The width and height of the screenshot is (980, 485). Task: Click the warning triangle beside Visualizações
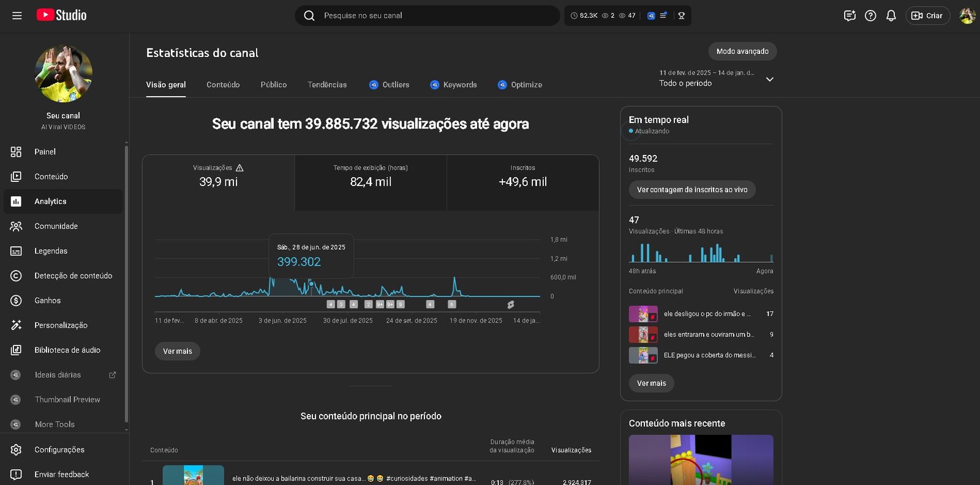pos(239,168)
